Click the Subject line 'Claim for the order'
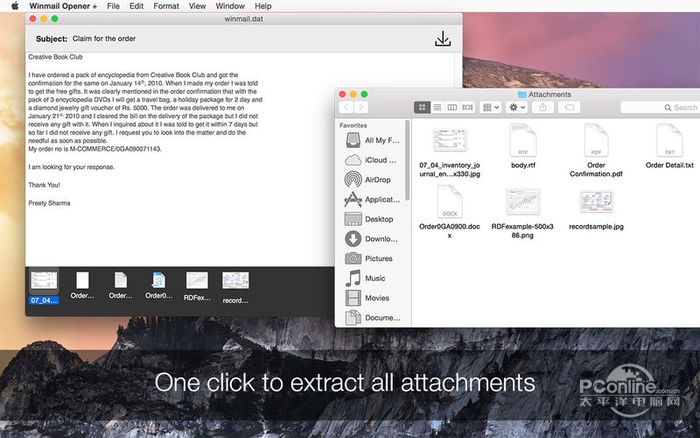Viewport: 700px width, 438px height. [104, 38]
